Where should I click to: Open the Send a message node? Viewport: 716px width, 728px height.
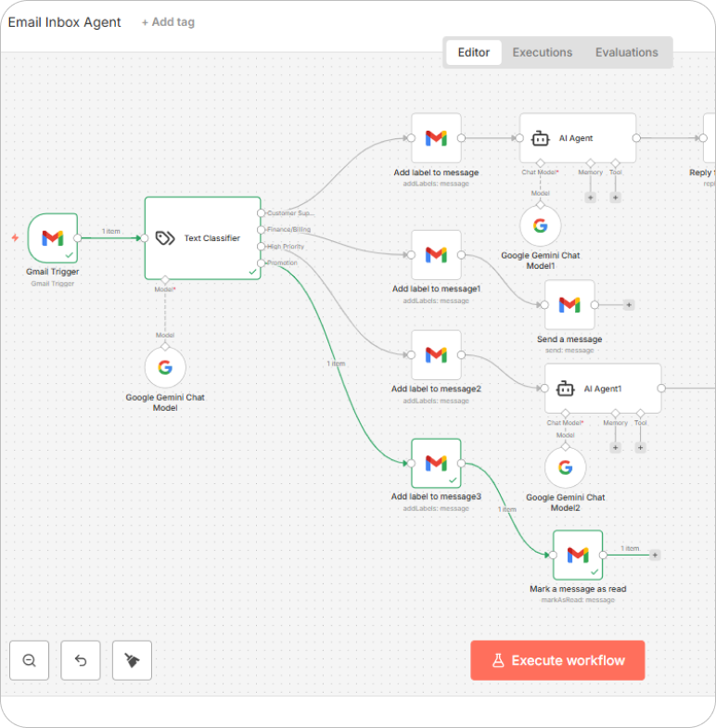(x=569, y=304)
